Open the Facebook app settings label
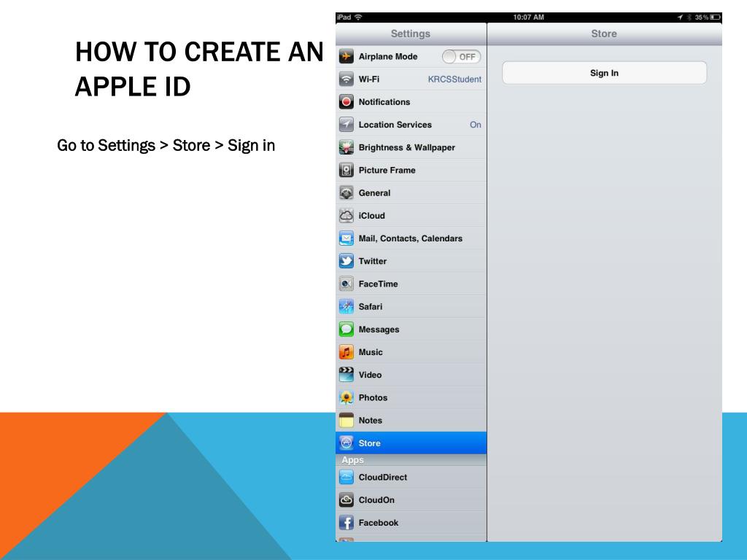The height and width of the screenshot is (560, 747). [379, 523]
